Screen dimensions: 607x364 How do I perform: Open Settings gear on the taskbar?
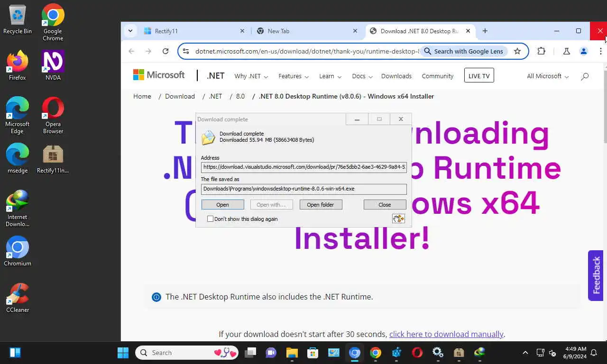438,353
